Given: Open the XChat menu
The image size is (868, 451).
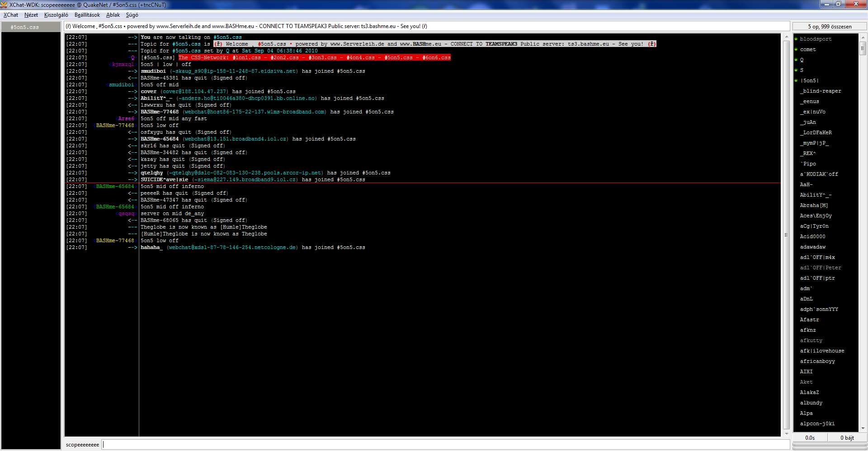Looking at the screenshot, I should coord(11,15).
